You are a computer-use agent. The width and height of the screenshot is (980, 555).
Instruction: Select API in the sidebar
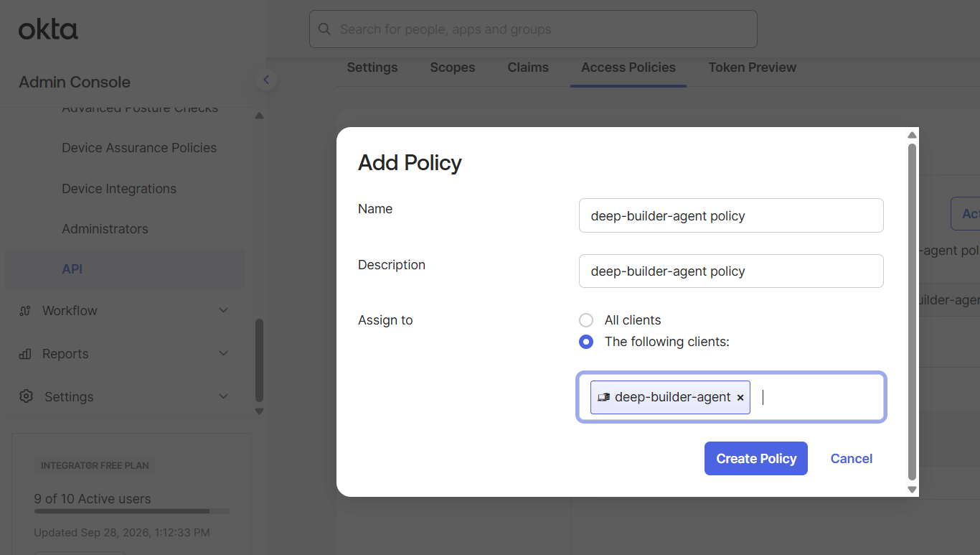pyautogui.click(x=125, y=269)
